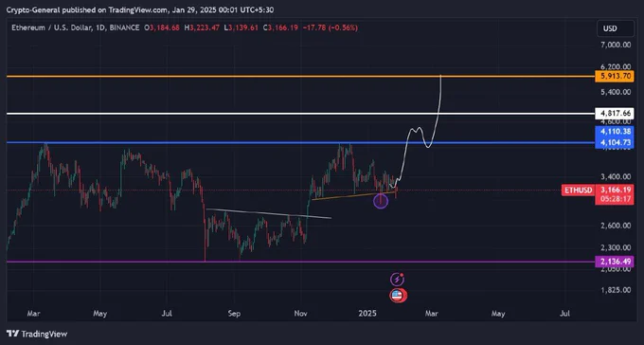Click the open value O3,184.68

(161, 28)
